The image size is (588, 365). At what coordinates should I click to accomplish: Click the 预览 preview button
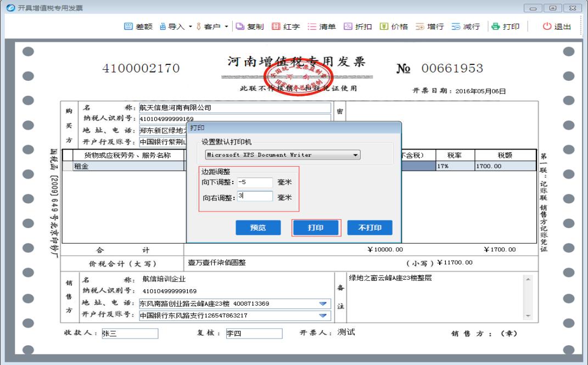coord(258,228)
